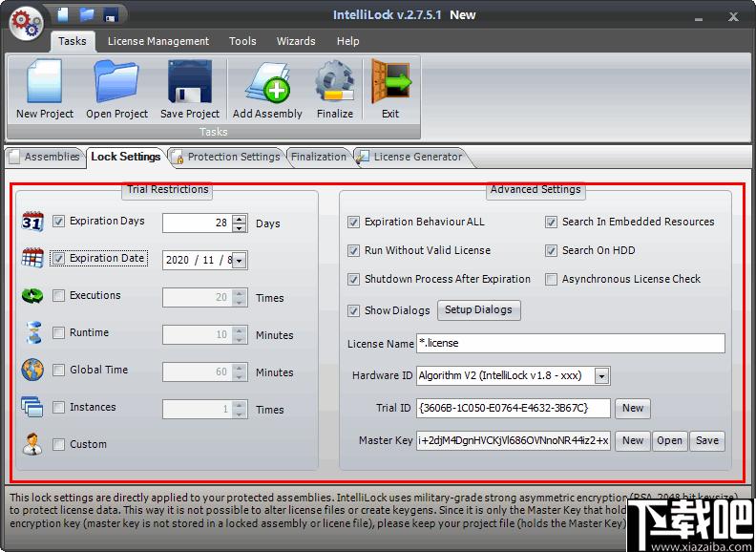Open the Expiration Date picker dropdown
Viewport: 756px width, 552px height.
240,261
